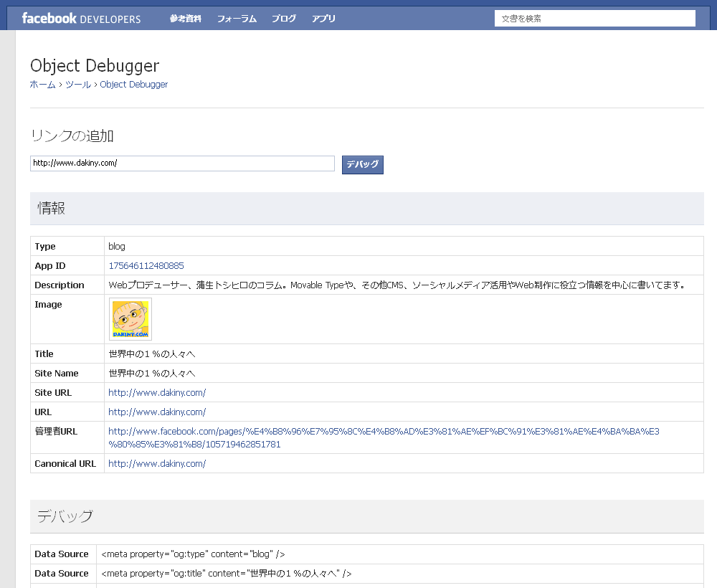Click the Site Name row value text
This screenshot has width=717, height=588.
[152, 374]
